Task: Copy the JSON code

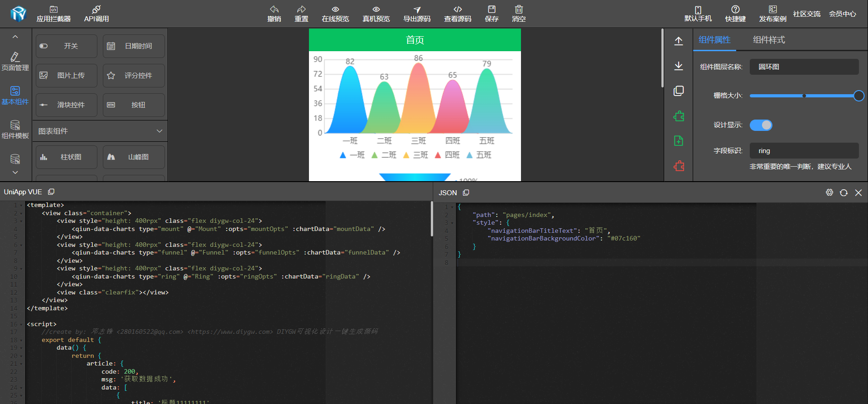Action: [x=466, y=192]
